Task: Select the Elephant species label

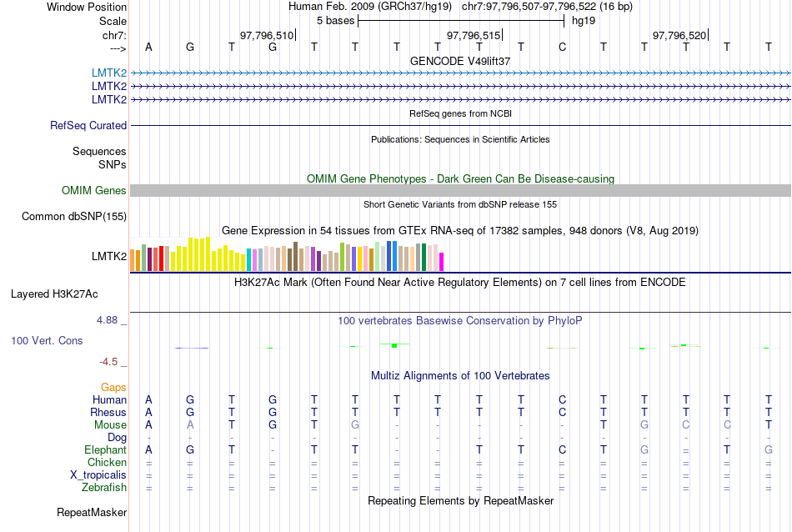Action: (x=106, y=449)
